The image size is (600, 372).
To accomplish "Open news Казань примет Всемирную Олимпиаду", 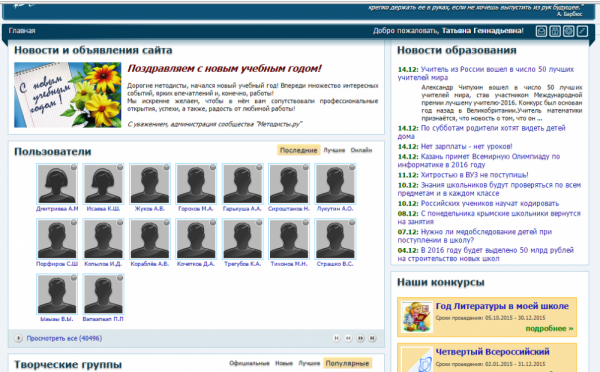I will click(x=479, y=161).
